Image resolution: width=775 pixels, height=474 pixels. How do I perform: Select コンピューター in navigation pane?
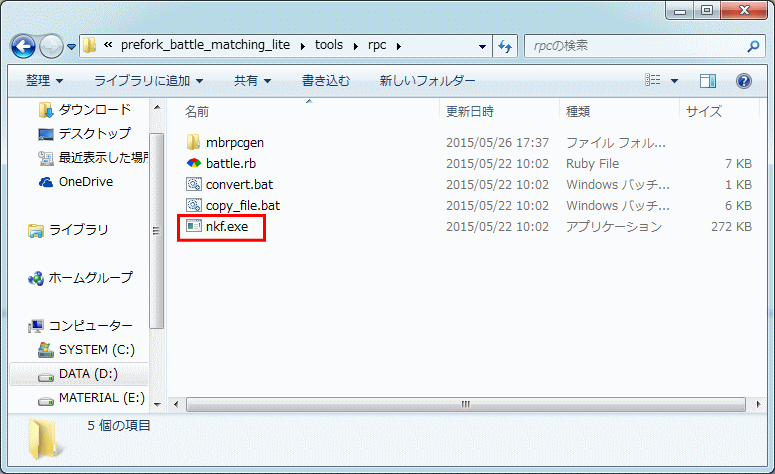[x=90, y=325]
